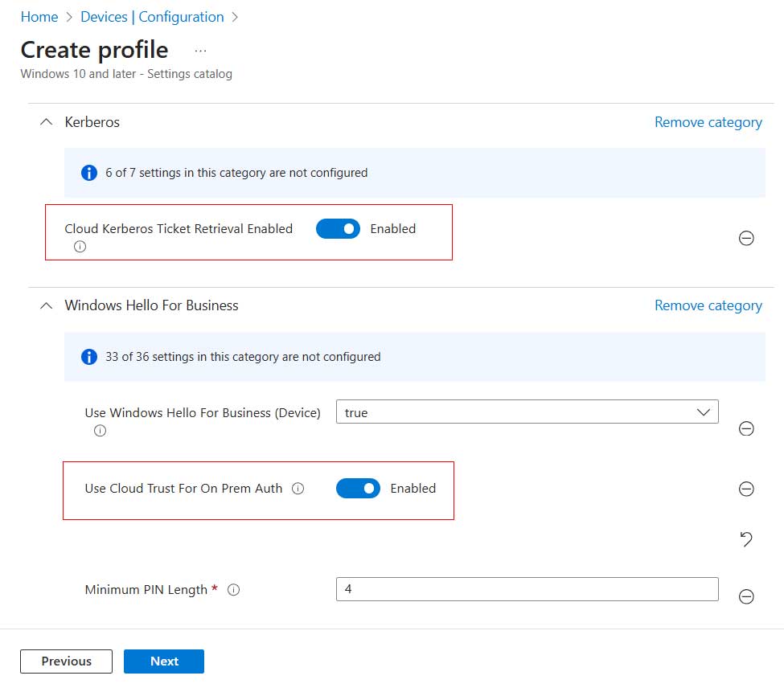Show info for Cloud Kerberos Ticket Retrieval
784x688 pixels.
tap(80, 247)
